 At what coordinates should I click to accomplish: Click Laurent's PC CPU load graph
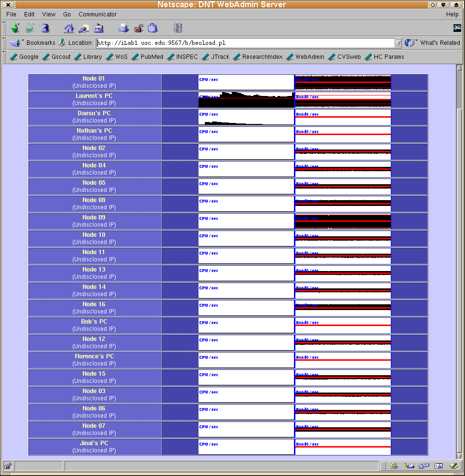point(246,100)
